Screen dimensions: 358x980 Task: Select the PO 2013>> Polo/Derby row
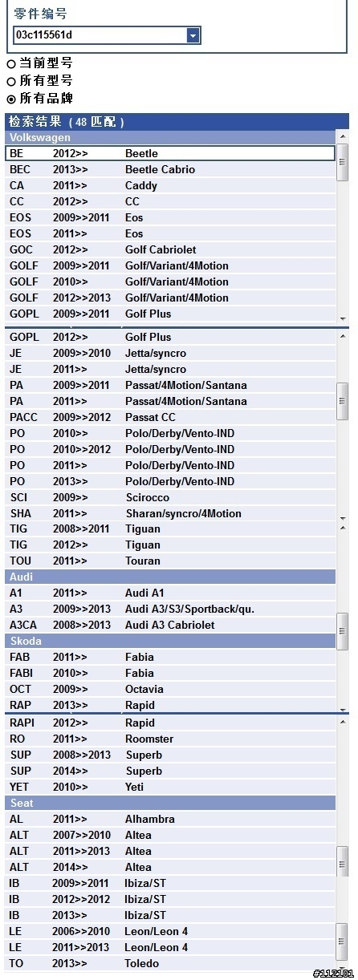pyautogui.click(x=170, y=481)
